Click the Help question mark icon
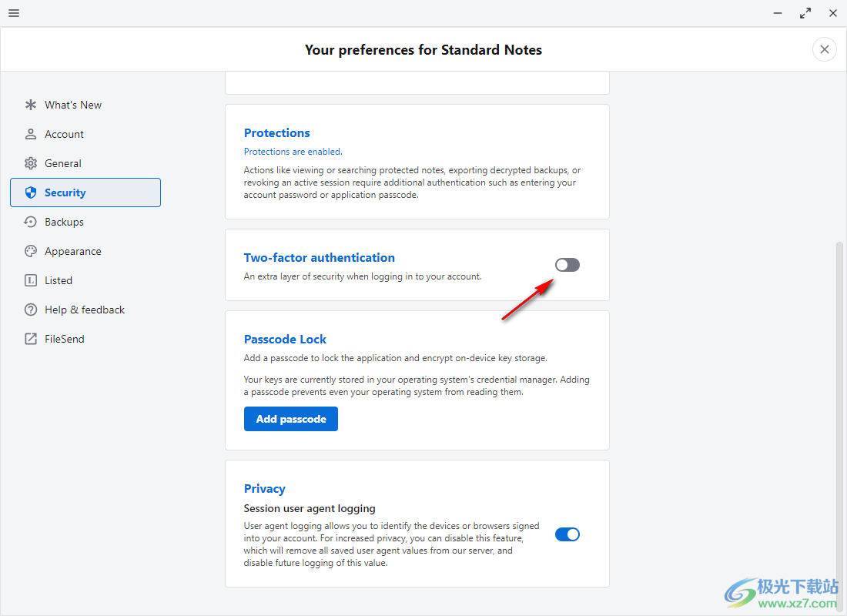This screenshot has height=616, width=847. (31, 310)
